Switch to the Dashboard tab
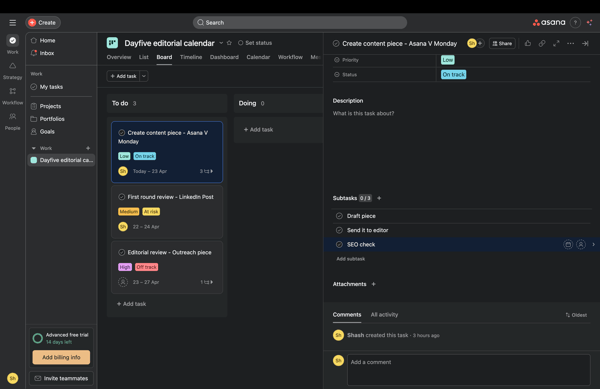This screenshot has width=600, height=389. pyautogui.click(x=224, y=57)
